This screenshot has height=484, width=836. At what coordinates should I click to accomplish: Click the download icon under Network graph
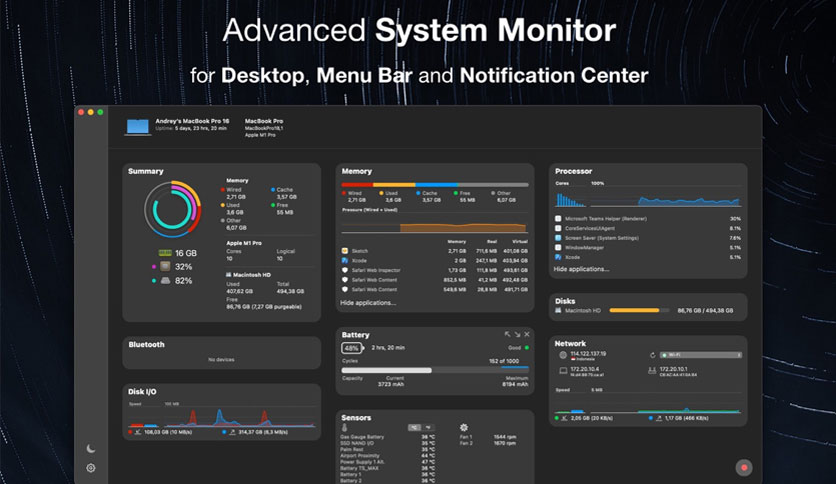(x=564, y=418)
